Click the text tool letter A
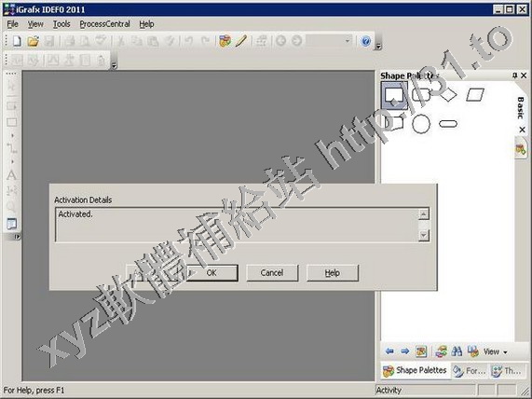 11,175
